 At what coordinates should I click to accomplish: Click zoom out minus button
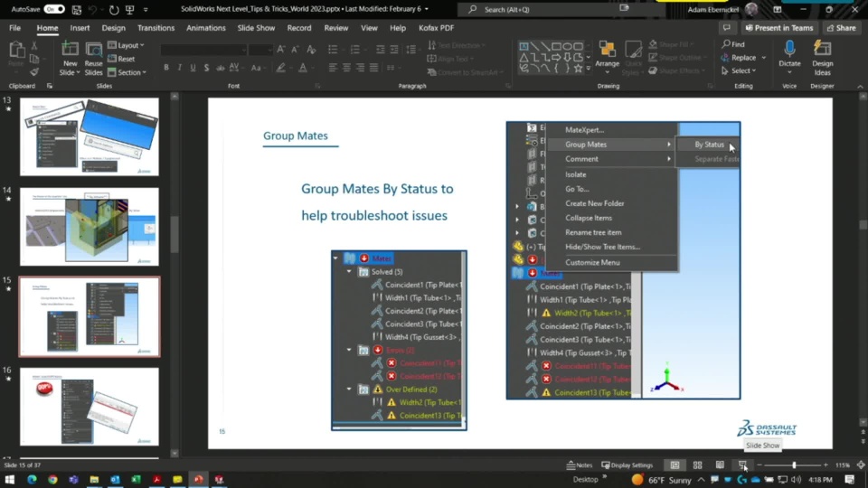pyautogui.click(x=759, y=465)
